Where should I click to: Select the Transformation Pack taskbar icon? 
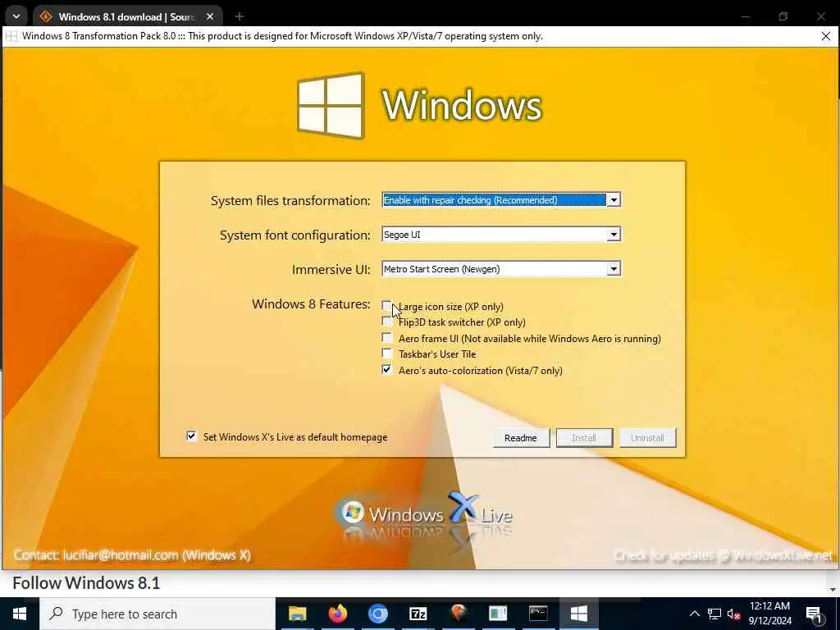578,614
